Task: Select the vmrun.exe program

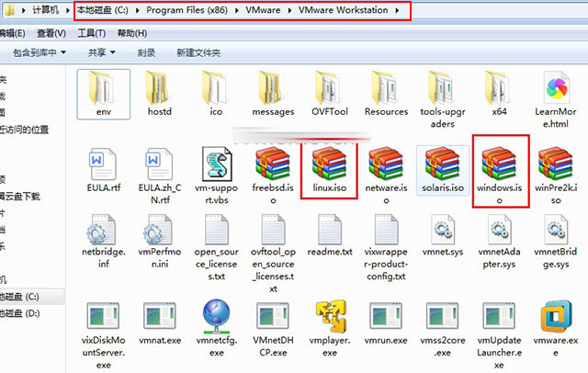Action: (x=386, y=324)
